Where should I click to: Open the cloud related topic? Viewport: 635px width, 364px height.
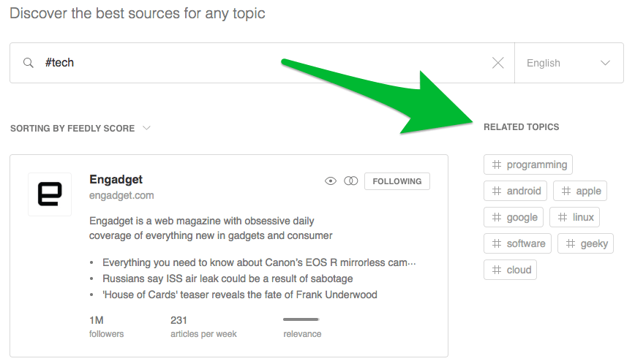[511, 270]
